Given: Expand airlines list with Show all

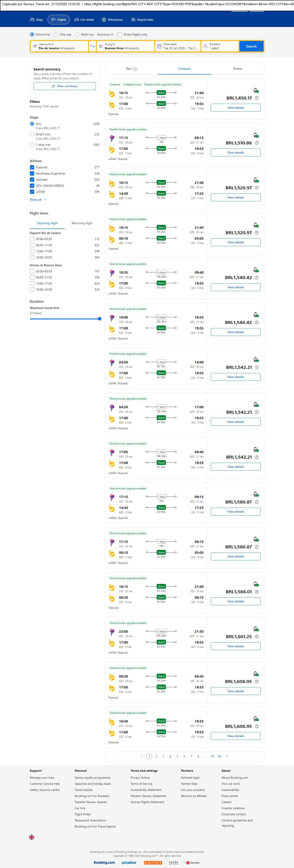Looking at the screenshot, I should (38, 200).
